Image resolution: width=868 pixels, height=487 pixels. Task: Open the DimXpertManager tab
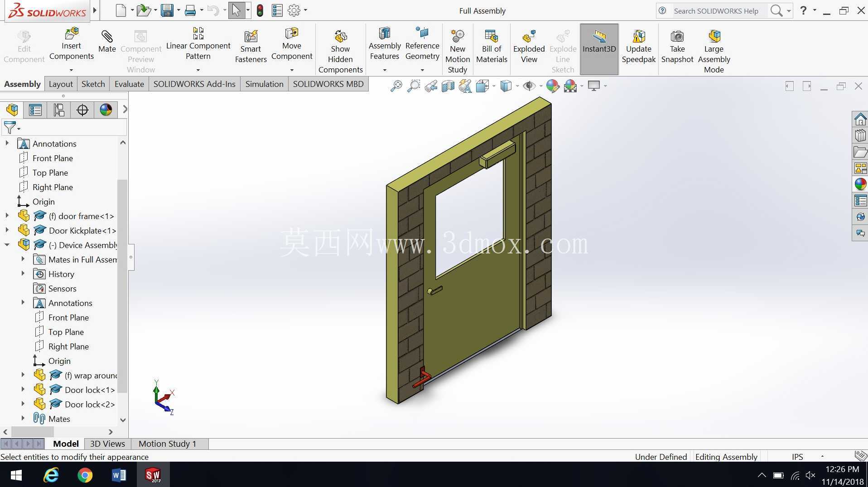coord(82,110)
